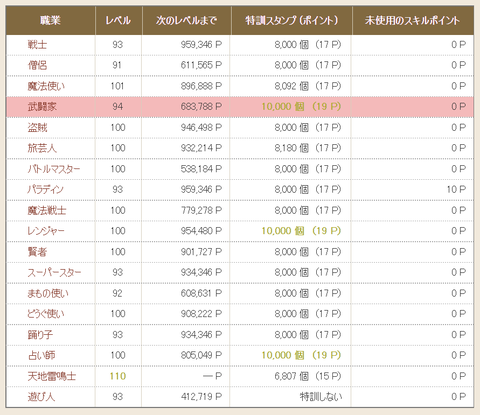Click the 8,092 個 (17 P) stamp cell
Viewport: 480px width, 415px height.
click(308, 86)
